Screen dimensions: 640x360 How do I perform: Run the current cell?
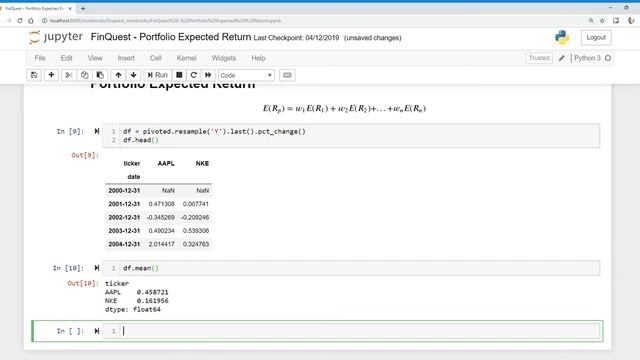(x=157, y=75)
